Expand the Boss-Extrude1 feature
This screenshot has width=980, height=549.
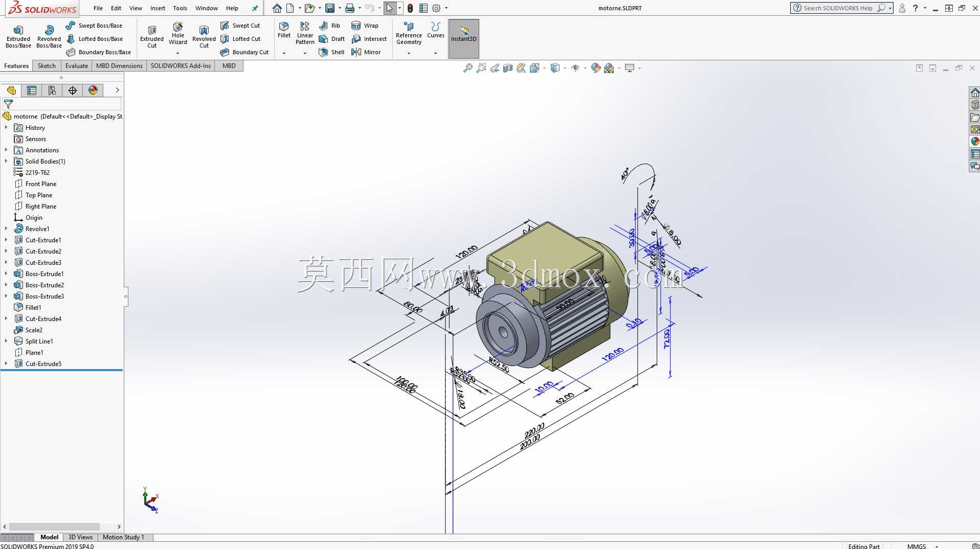[6, 274]
